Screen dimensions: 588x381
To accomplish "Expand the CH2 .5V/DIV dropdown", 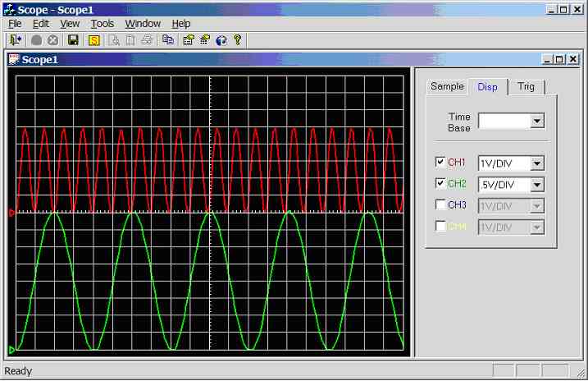I will 537,184.
